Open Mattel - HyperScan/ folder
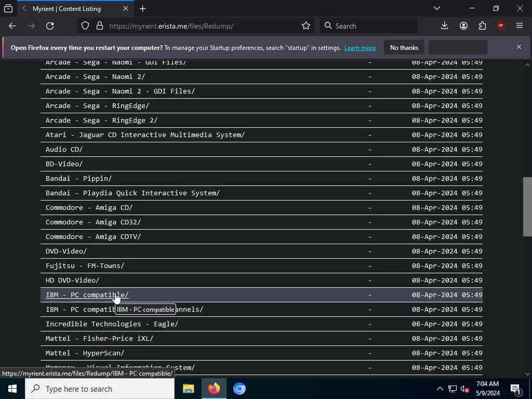This screenshot has height=399, width=532. tap(85, 353)
